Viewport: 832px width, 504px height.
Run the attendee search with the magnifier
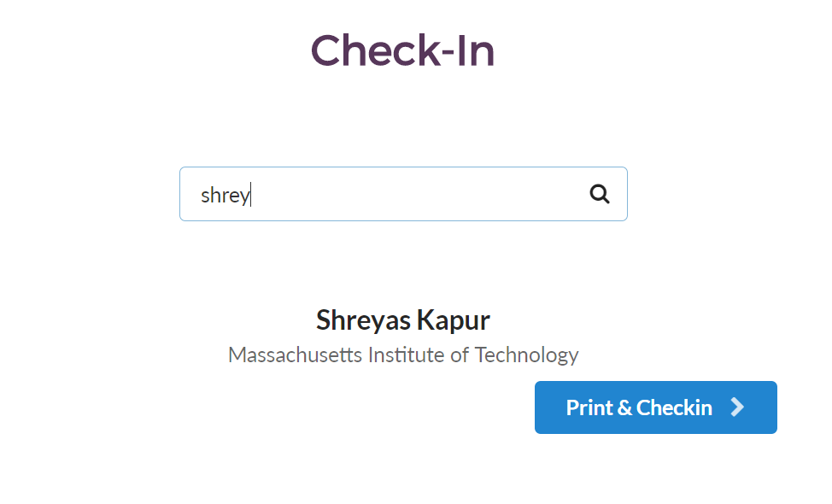600,194
